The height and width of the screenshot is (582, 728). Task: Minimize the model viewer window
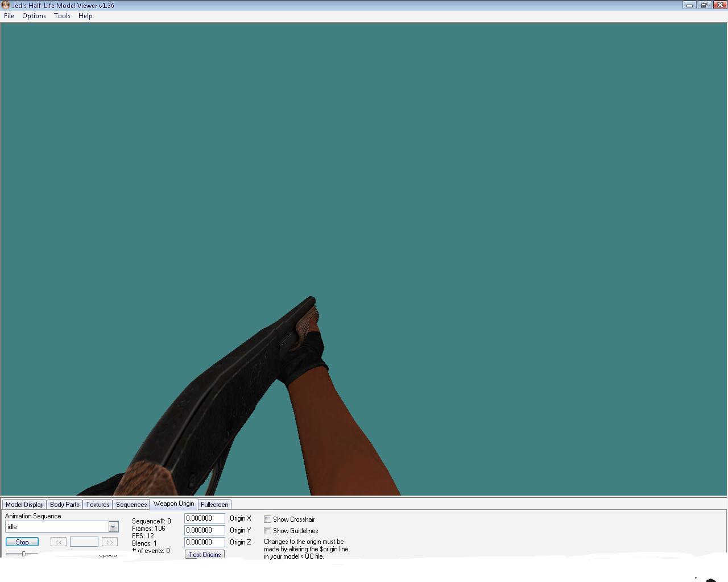689,5
